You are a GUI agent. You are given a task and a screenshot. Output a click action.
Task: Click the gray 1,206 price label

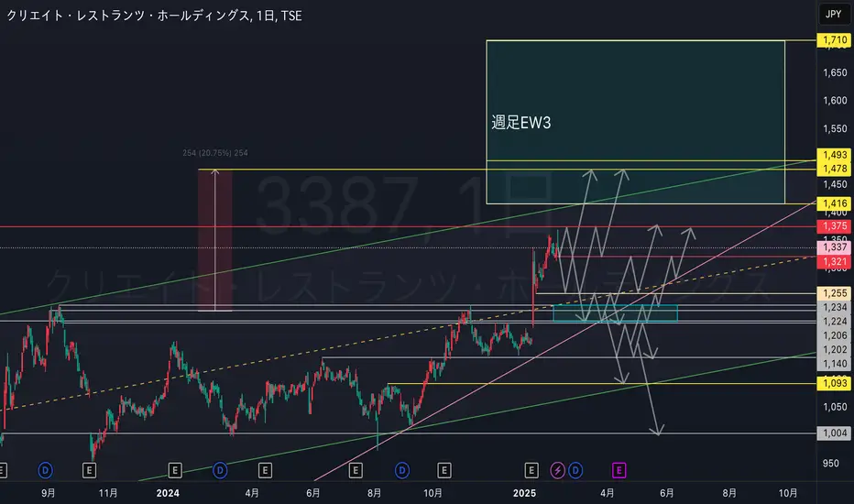(x=835, y=335)
